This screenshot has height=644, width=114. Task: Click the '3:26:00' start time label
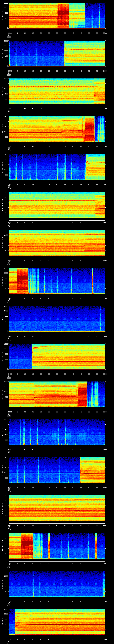point(9,184)
